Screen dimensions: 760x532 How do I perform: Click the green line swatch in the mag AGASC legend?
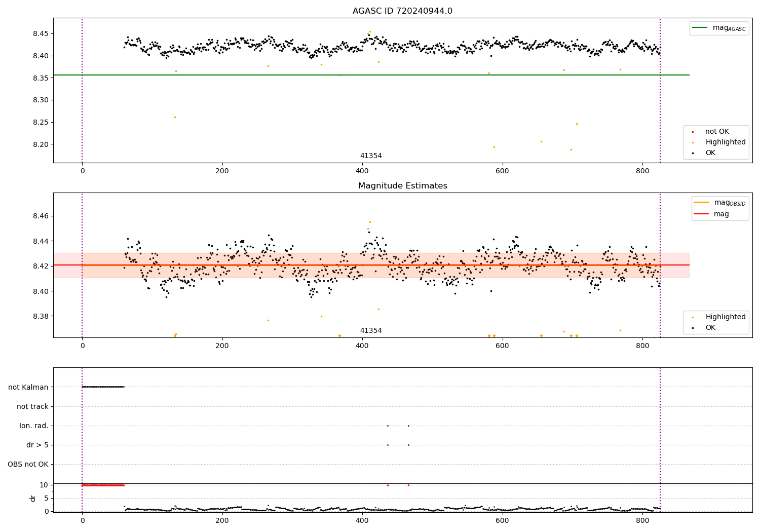[x=700, y=28]
